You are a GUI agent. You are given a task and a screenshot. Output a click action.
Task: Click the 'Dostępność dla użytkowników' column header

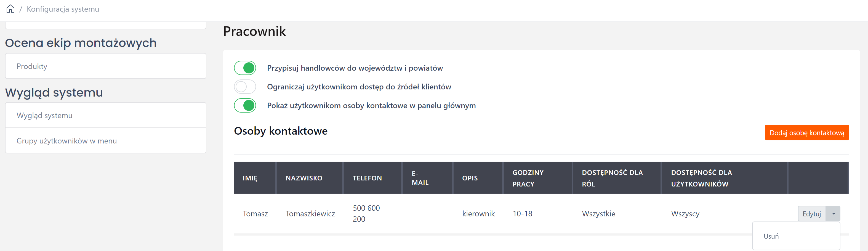point(701,178)
